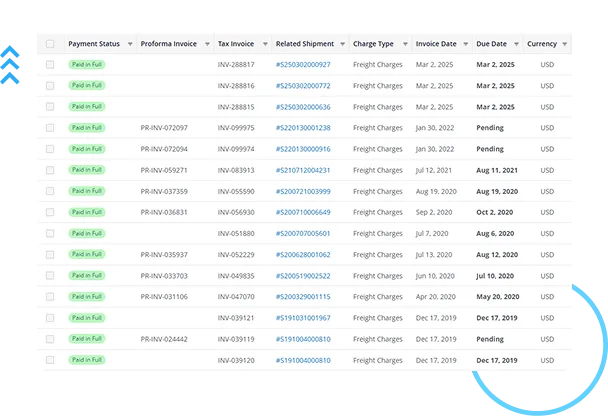Click proforma invoice PR-INV-035937
The image size is (608, 416).
point(164,255)
